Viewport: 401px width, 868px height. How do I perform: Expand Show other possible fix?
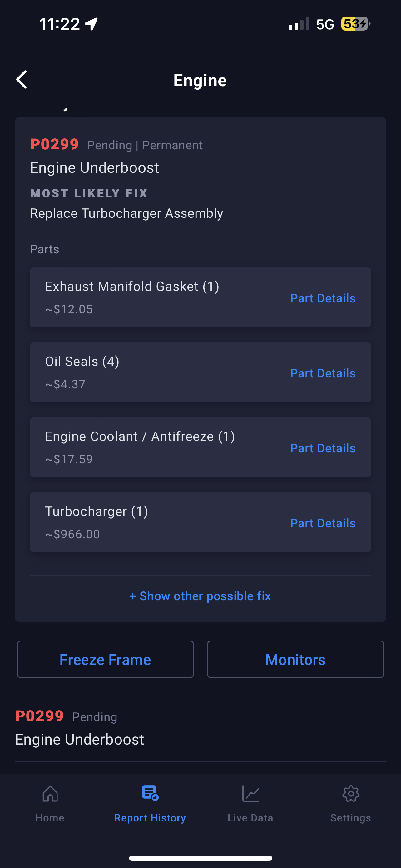click(x=200, y=596)
